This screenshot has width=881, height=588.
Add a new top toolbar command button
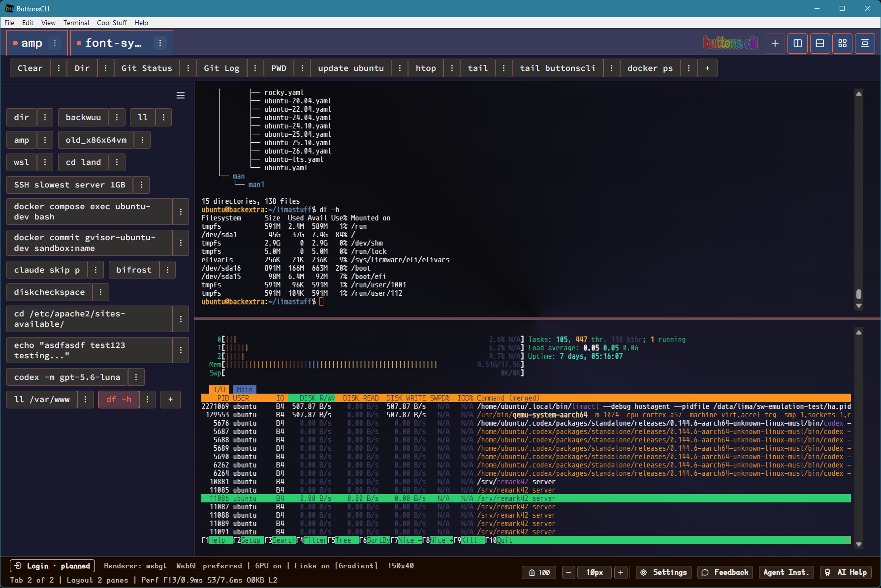(707, 68)
